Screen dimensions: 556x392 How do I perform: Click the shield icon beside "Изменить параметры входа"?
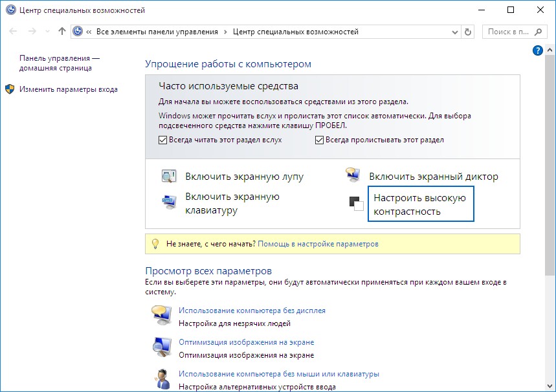10,89
